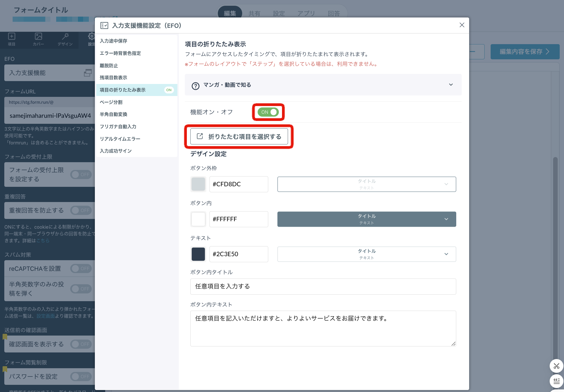Open the ボタン内 preview dropdown

[x=367, y=219]
